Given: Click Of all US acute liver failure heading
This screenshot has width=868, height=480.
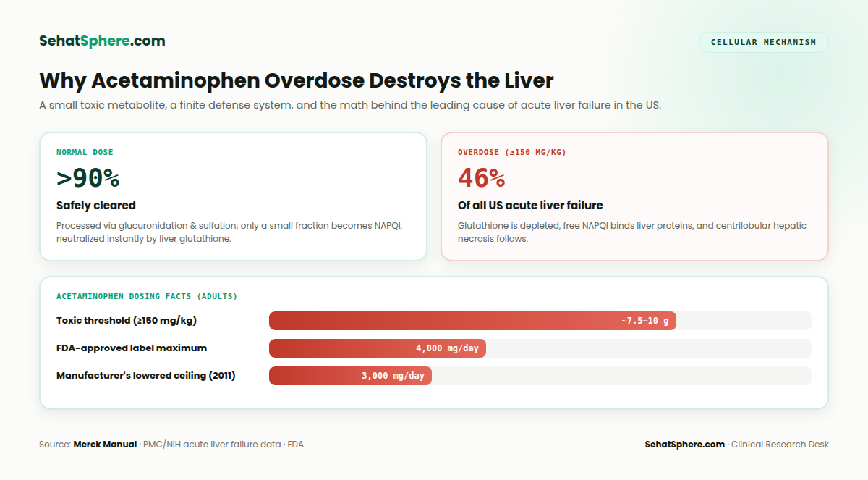Looking at the screenshot, I should pyautogui.click(x=530, y=206).
